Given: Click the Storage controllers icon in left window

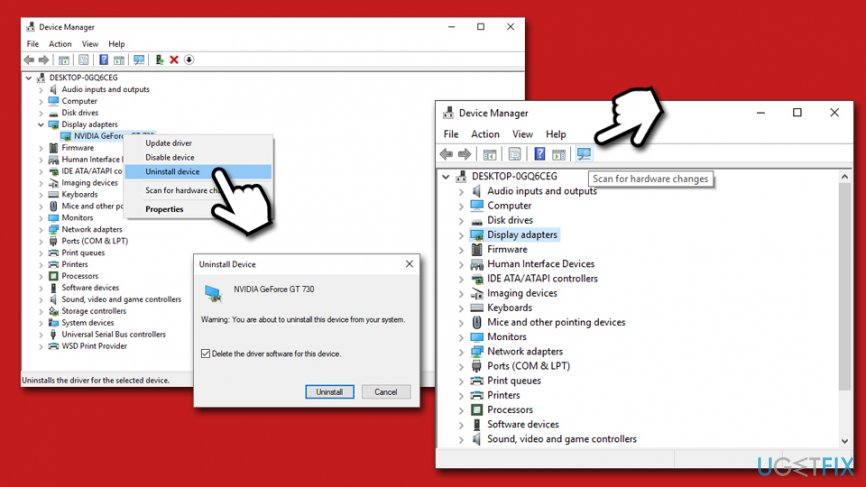Looking at the screenshot, I should pyautogui.click(x=54, y=311).
